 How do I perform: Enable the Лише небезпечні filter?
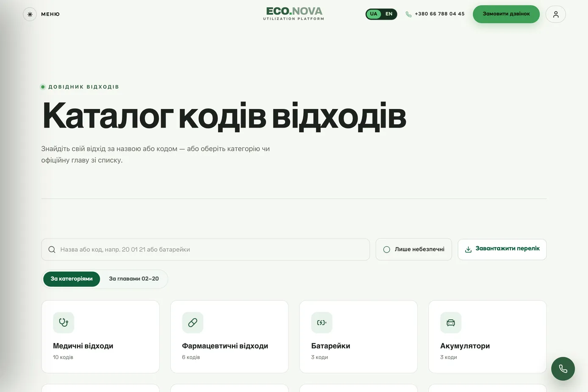pos(414,249)
